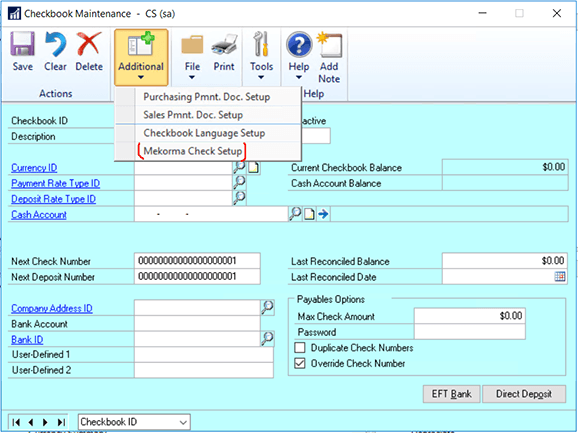
Task: Open the Tools dropdown
Action: point(261,56)
